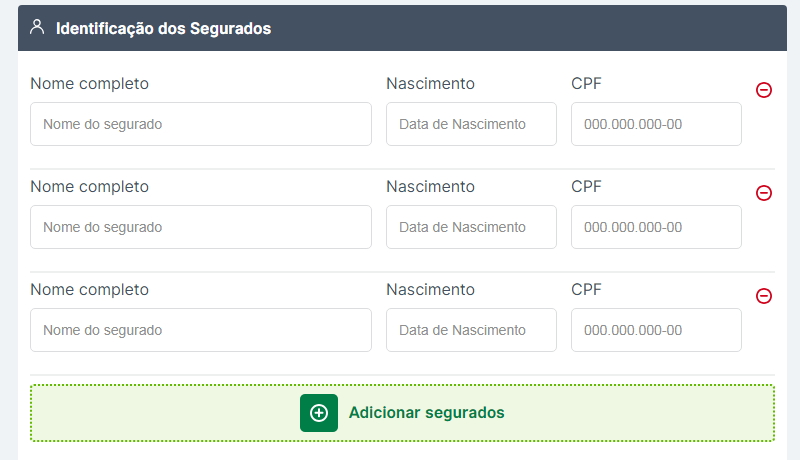Open the second Data de Nascimento field
800x460 pixels.
tap(471, 227)
